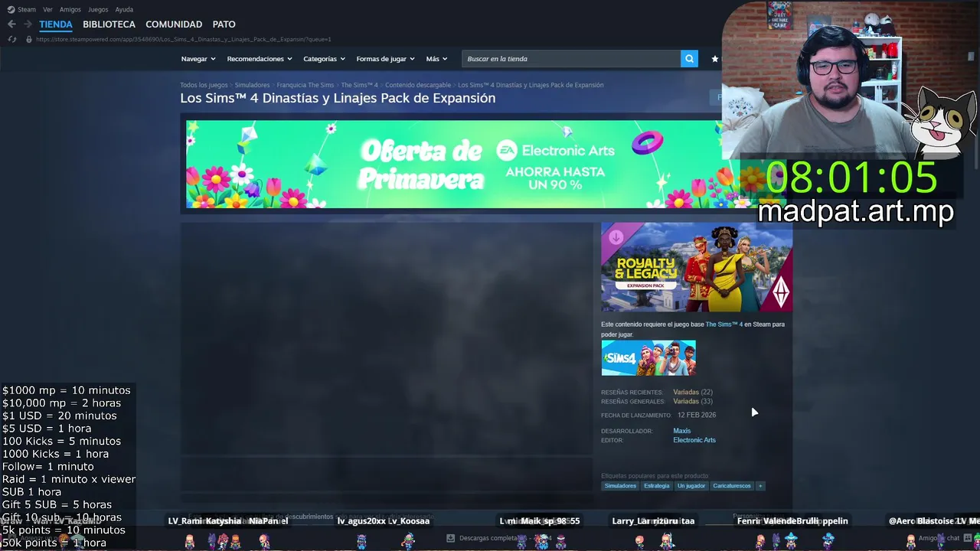This screenshot has height=551, width=980.
Task: Click the Descargas completadas status text
Action: click(493, 538)
